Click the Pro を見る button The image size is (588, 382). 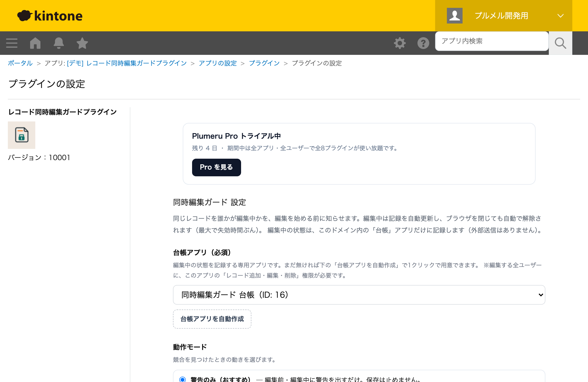(216, 167)
